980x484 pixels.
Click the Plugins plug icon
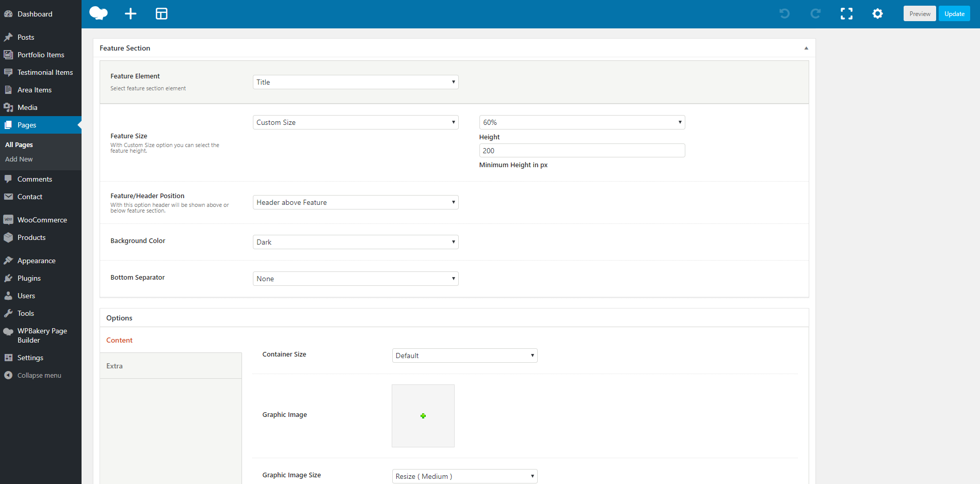(x=8, y=278)
